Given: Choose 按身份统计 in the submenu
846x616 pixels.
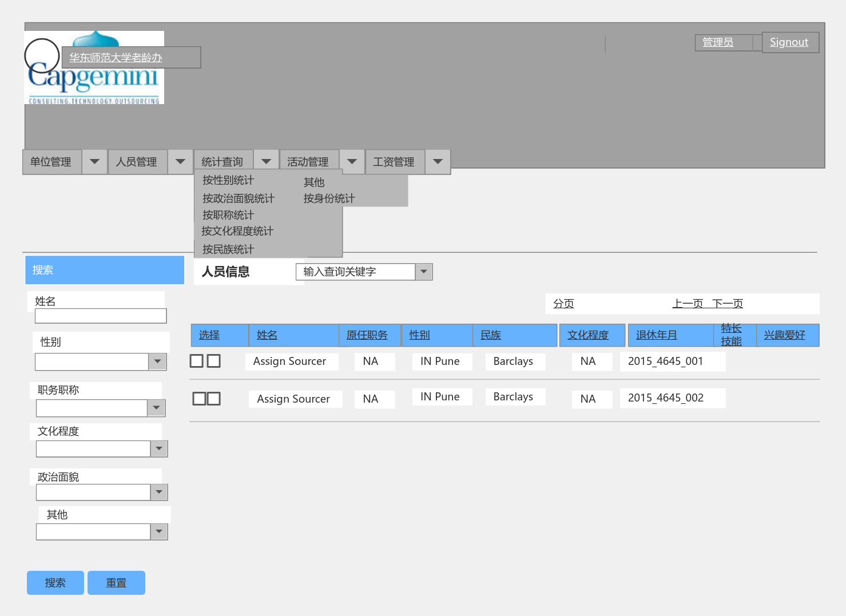Looking at the screenshot, I should 329,198.
